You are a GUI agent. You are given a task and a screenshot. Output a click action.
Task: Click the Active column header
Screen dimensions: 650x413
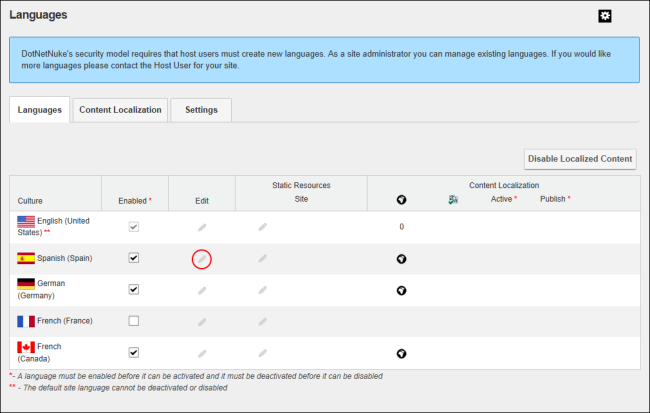(504, 199)
